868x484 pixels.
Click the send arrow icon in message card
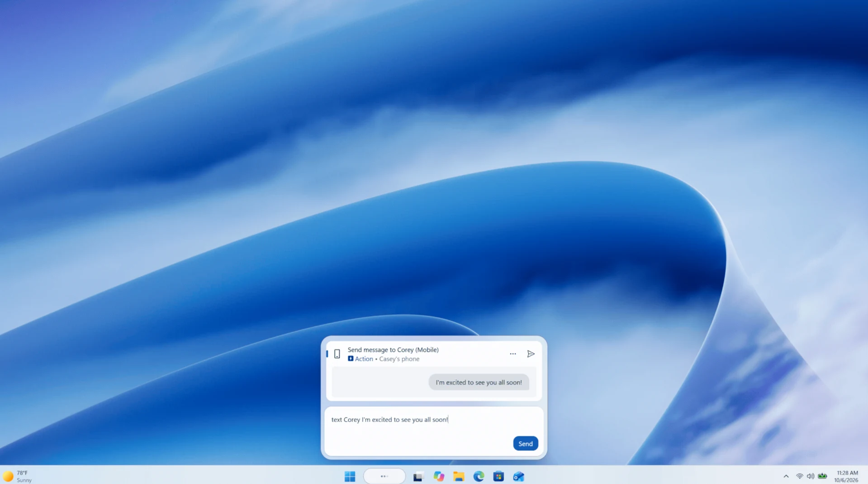click(x=531, y=354)
